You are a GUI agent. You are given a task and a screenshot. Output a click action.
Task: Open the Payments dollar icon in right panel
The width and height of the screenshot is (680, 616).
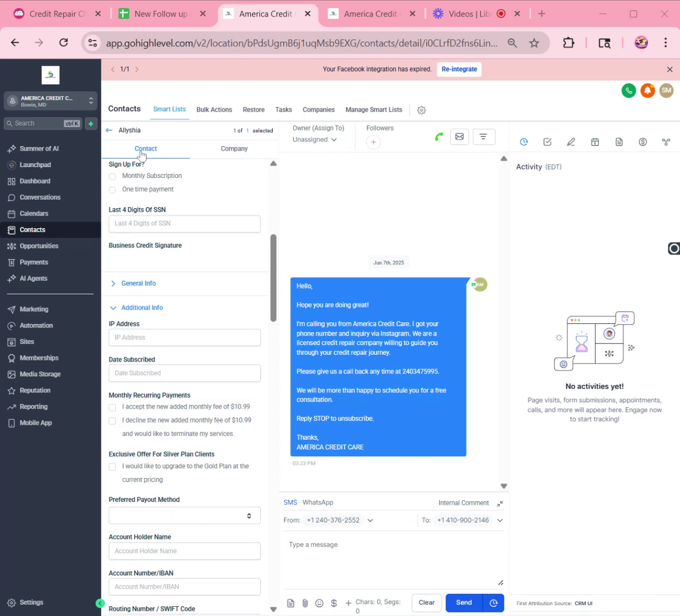point(643,142)
